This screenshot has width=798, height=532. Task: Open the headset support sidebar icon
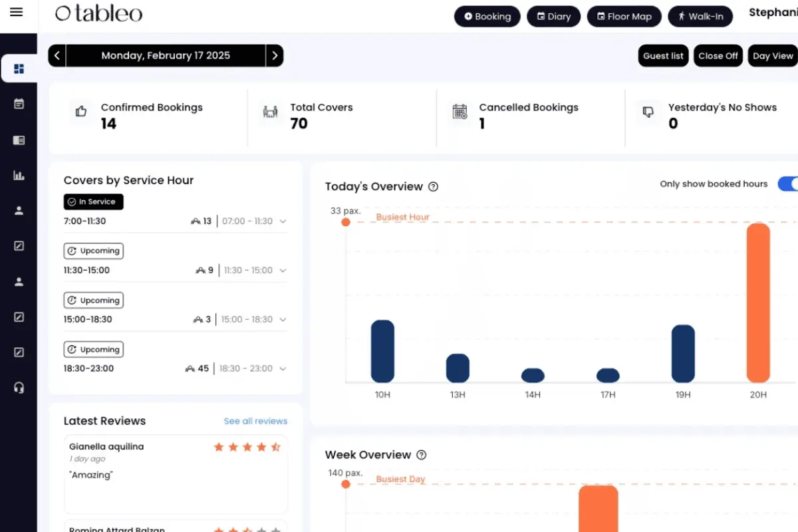[19, 388]
